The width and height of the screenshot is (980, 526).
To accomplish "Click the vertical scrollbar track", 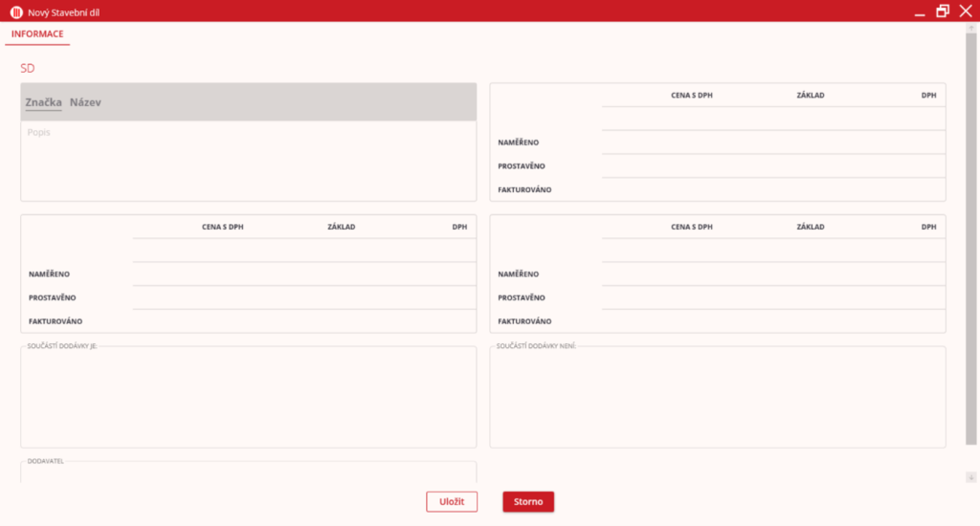I will [x=971, y=239].
